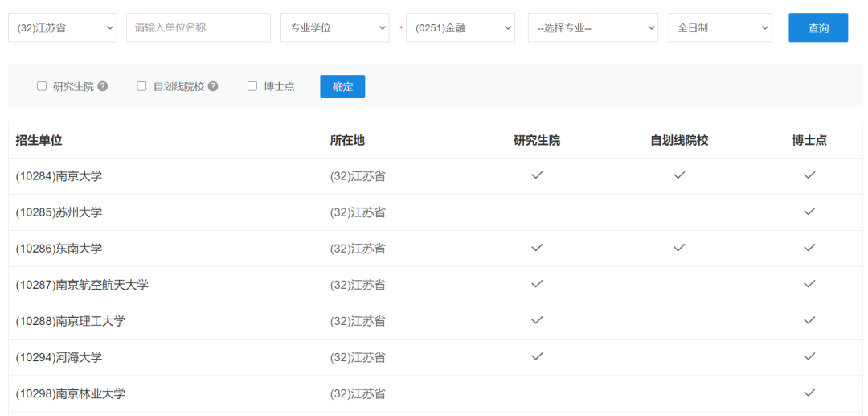Click the 查询 search button

click(x=818, y=27)
